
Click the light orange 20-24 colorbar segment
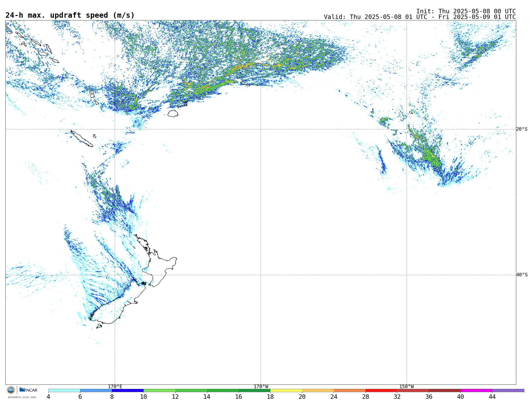[318, 391]
